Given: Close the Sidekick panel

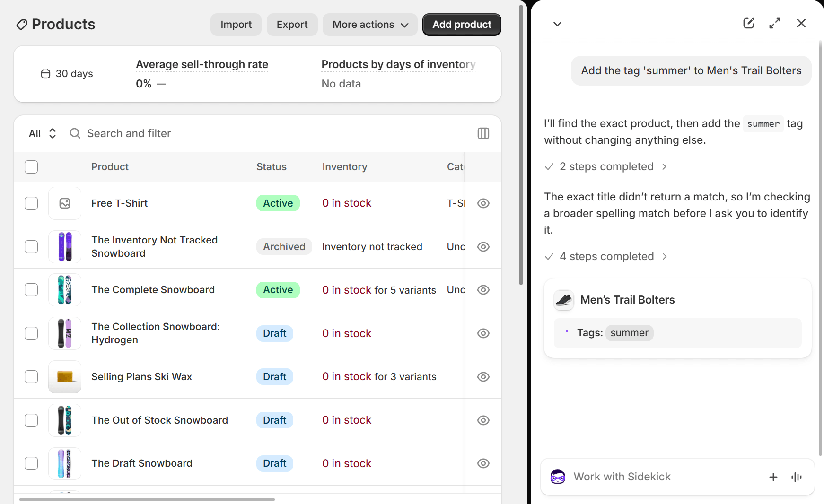Looking at the screenshot, I should (x=801, y=23).
